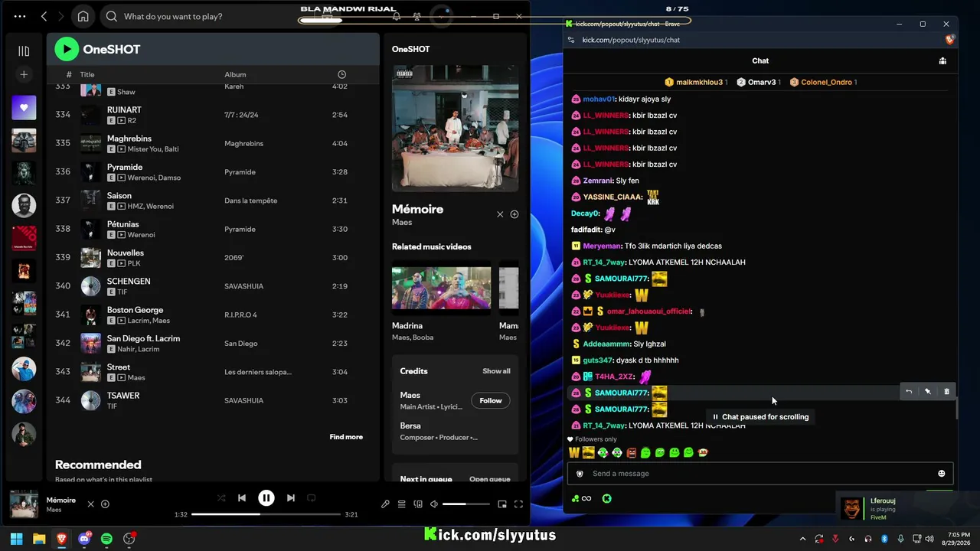This screenshot has height=551, width=980.
Task: Pause the current song Mémoire
Action: pos(266,498)
